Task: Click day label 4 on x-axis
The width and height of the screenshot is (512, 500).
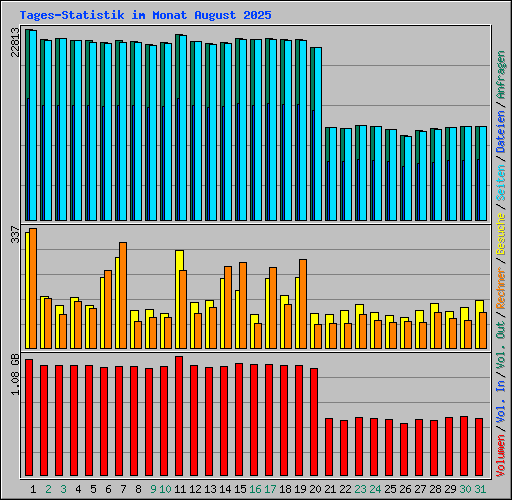Action: (78, 489)
